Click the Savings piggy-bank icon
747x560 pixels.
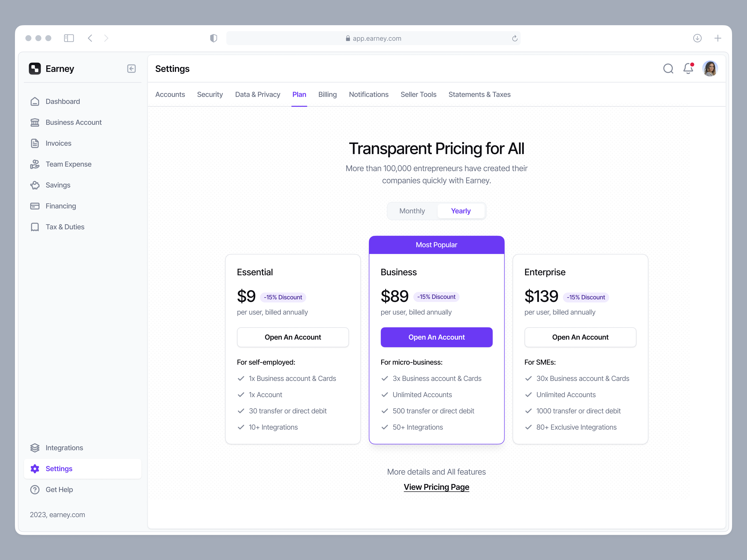(x=35, y=185)
